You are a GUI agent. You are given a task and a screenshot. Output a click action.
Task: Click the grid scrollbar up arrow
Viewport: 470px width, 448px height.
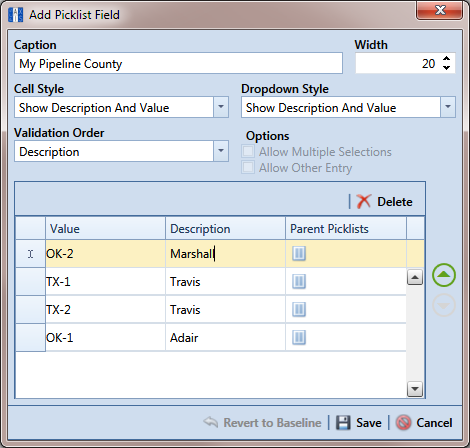(415, 277)
